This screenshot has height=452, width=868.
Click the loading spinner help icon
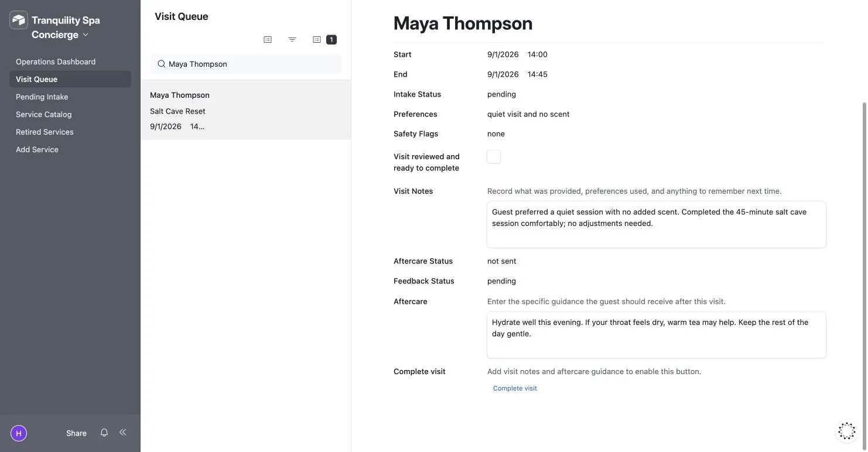847,431
